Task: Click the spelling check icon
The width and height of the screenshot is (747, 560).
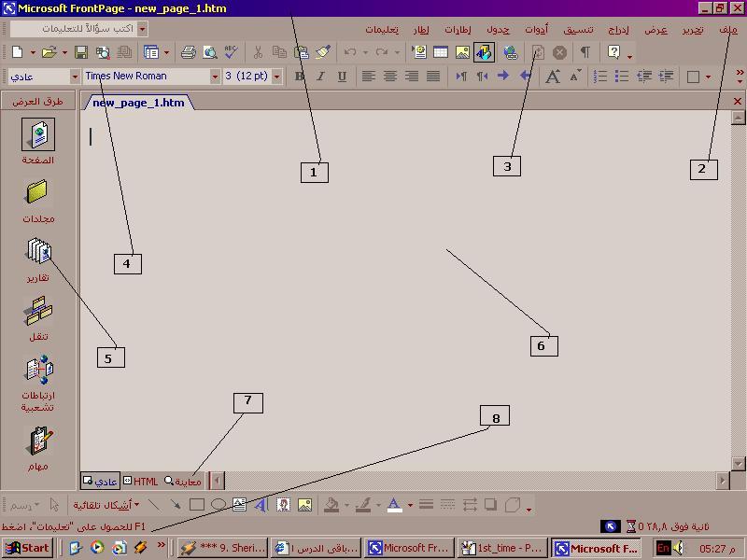Action: point(231,52)
